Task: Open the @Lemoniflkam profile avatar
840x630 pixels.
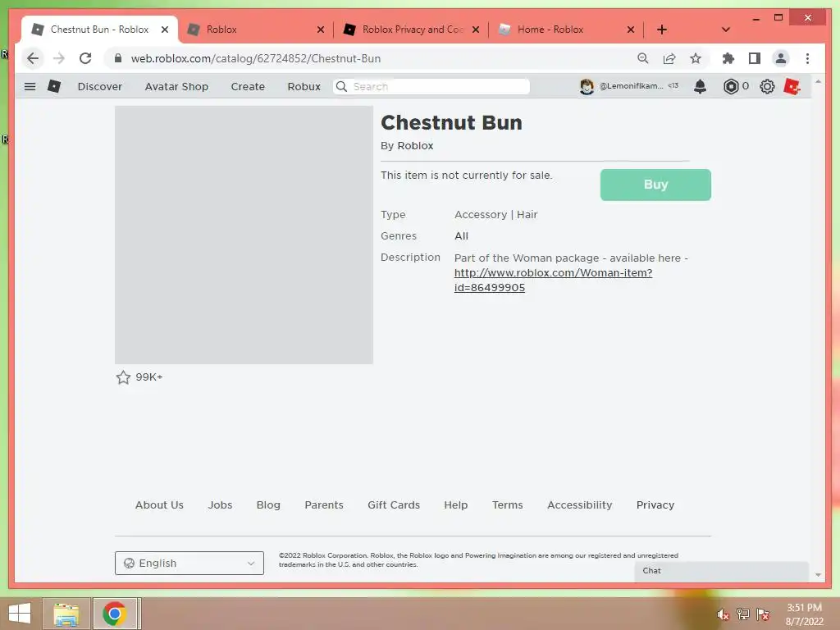Action: click(587, 86)
